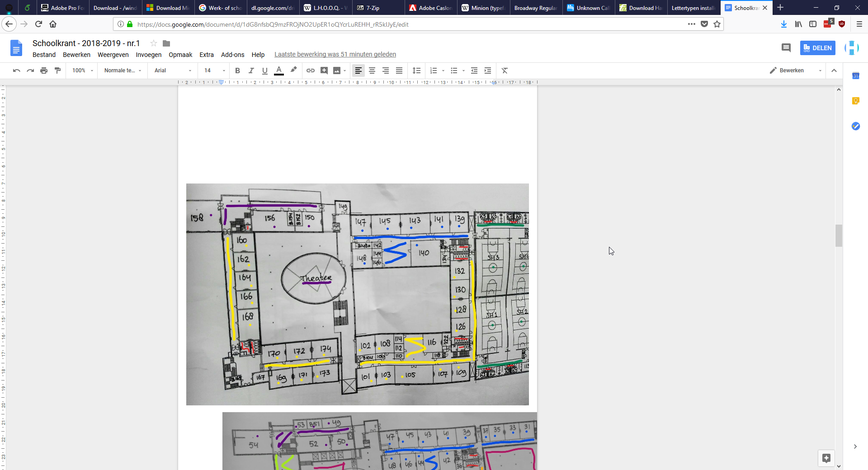The height and width of the screenshot is (470, 868).
Task: Click the Print icon
Action: point(44,70)
